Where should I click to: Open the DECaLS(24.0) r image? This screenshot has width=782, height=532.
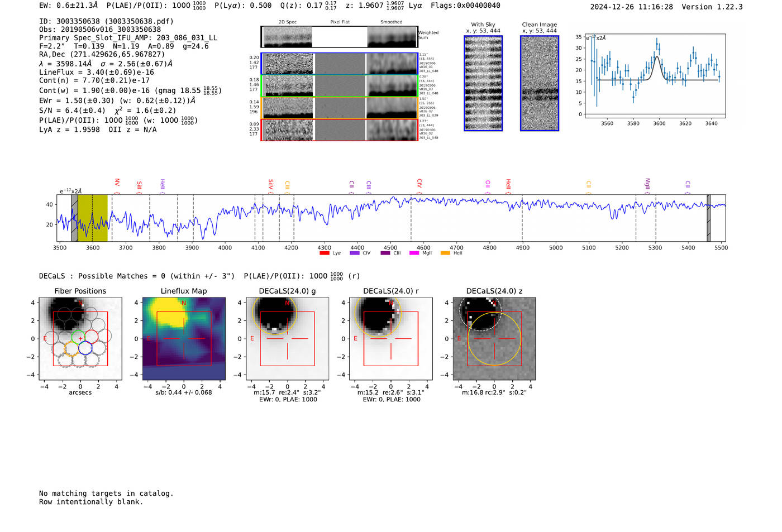click(x=390, y=339)
